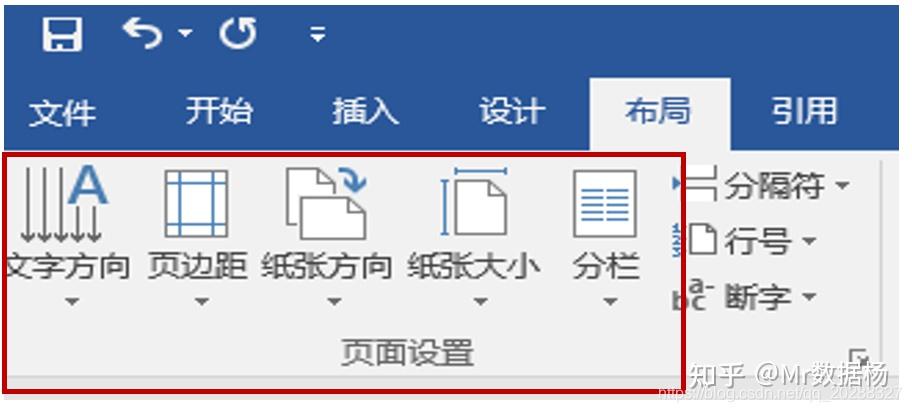
Task: Click the Undo arrow icon
Action: (142, 33)
